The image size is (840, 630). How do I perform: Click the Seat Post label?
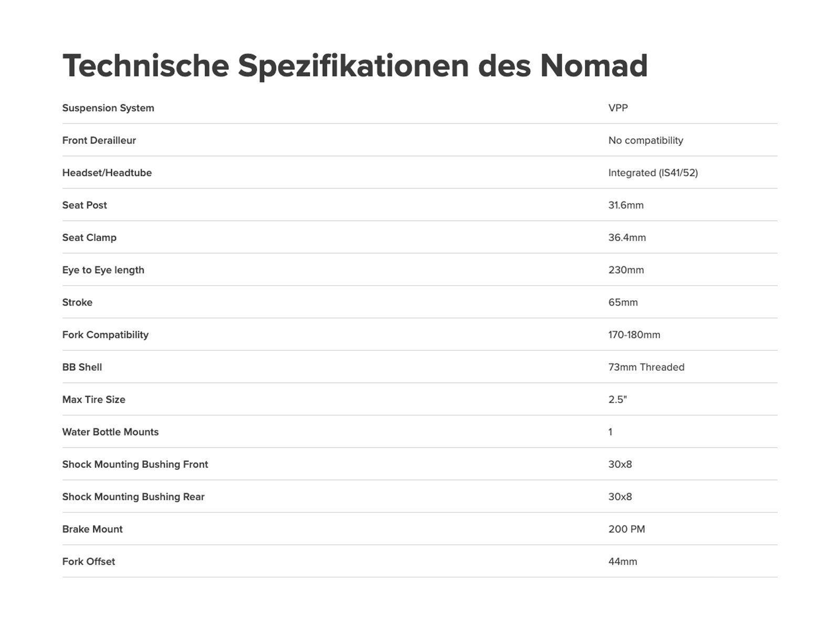pos(85,205)
